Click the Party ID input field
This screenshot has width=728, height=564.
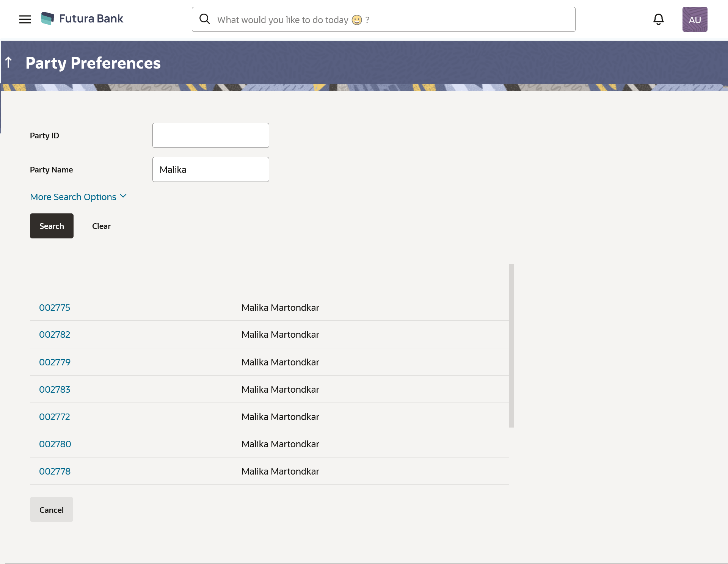pyautogui.click(x=210, y=135)
